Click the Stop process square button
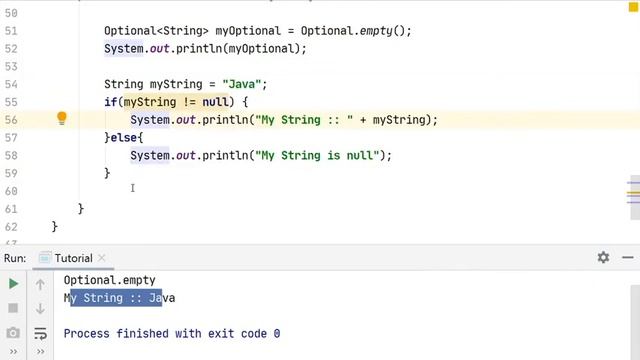 [13, 308]
